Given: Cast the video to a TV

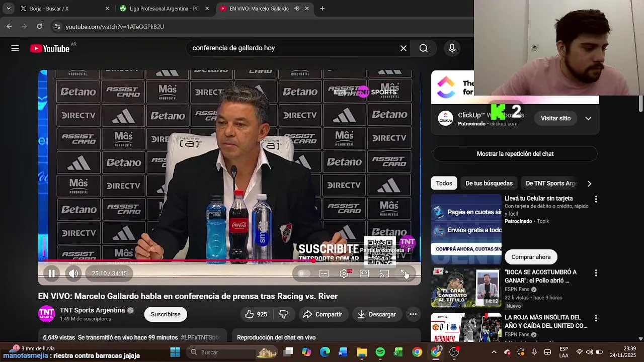Looking at the screenshot, I should coord(384,274).
